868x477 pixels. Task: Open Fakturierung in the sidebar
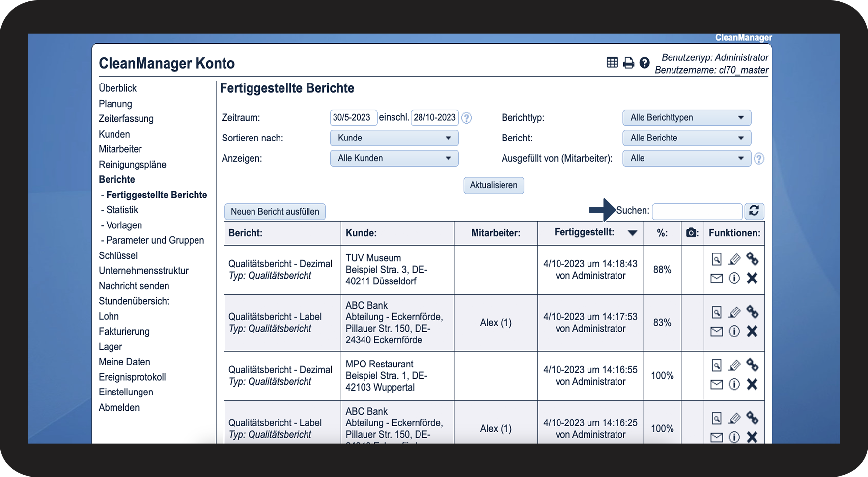pos(124,332)
